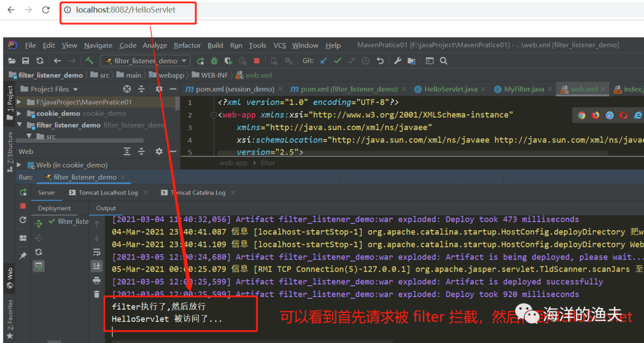The height and width of the screenshot is (343, 644).
Task: Expand the cookie_demo module
Action: point(19,113)
